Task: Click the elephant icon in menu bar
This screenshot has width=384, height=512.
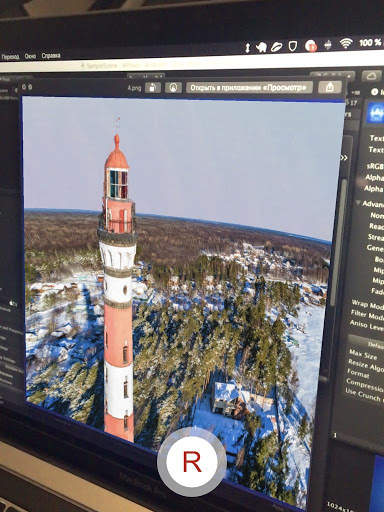Action: click(x=262, y=47)
